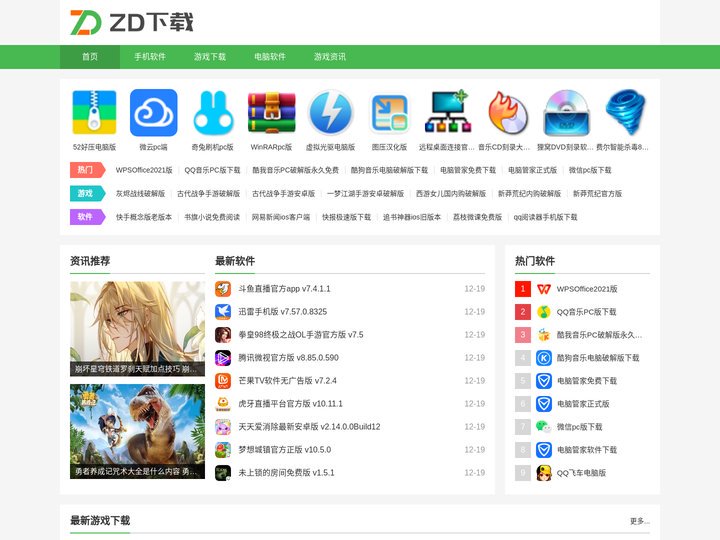Click the 斗鱼直播官方app icon
The width and height of the screenshot is (720, 540).
pyautogui.click(x=223, y=289)
